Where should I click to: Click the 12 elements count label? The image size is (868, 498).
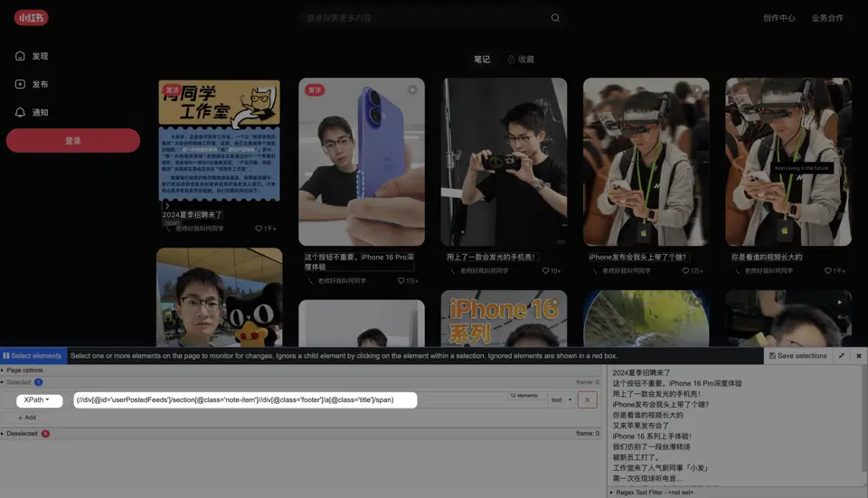click(x=524, y=395)
